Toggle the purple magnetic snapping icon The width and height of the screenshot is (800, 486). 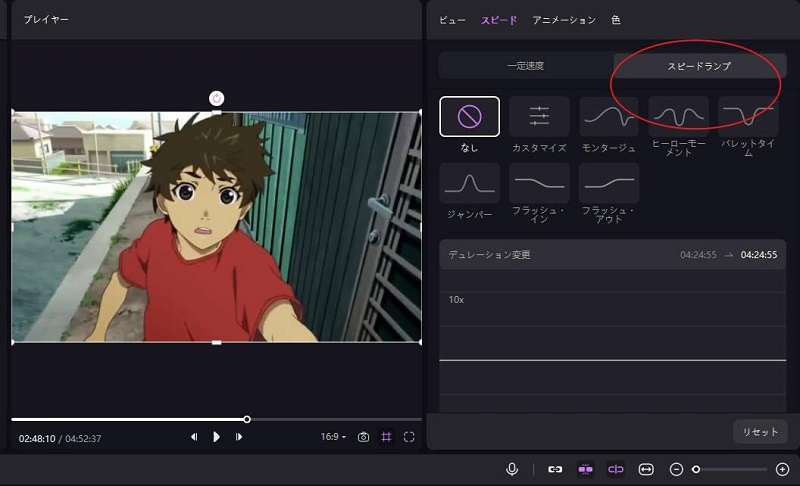click(x=585, y=469)
